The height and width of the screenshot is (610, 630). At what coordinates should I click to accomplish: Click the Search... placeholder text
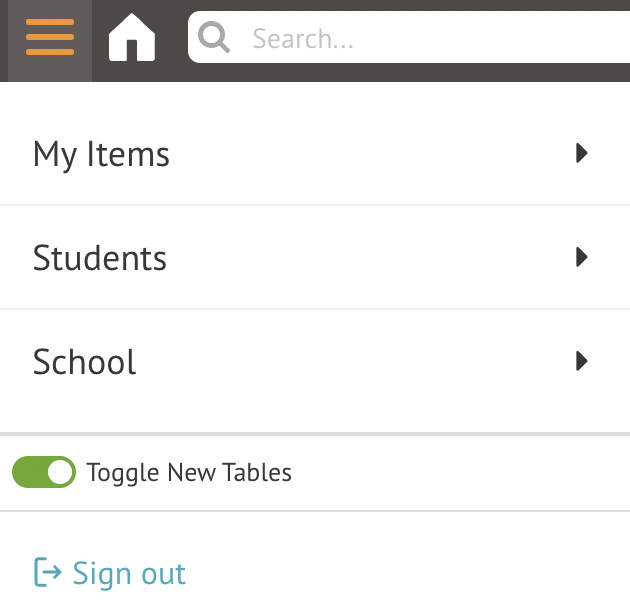pos(303,39)
